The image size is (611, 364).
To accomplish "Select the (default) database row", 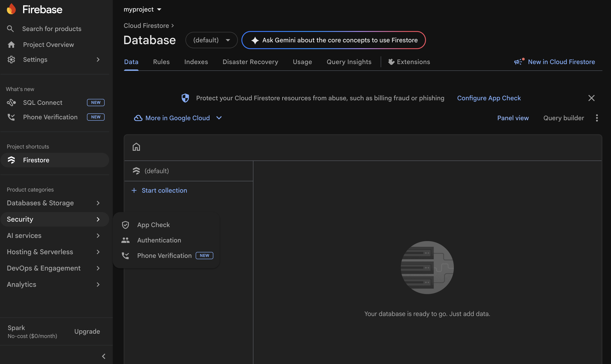I will (188, 171).
